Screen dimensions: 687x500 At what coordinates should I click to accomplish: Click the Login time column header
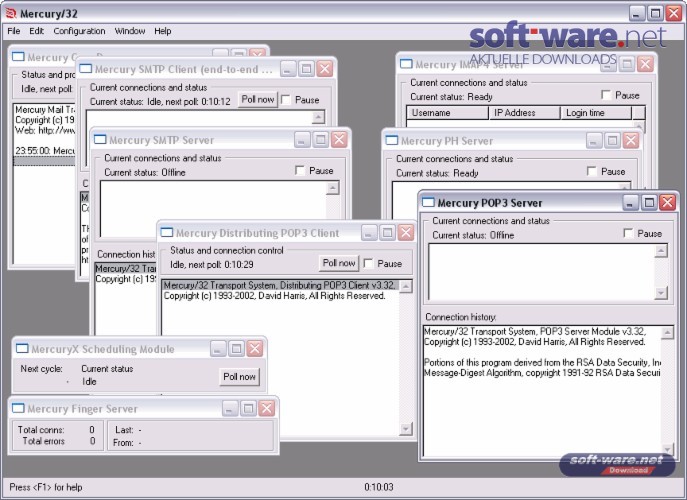click(x=596, y=113)
